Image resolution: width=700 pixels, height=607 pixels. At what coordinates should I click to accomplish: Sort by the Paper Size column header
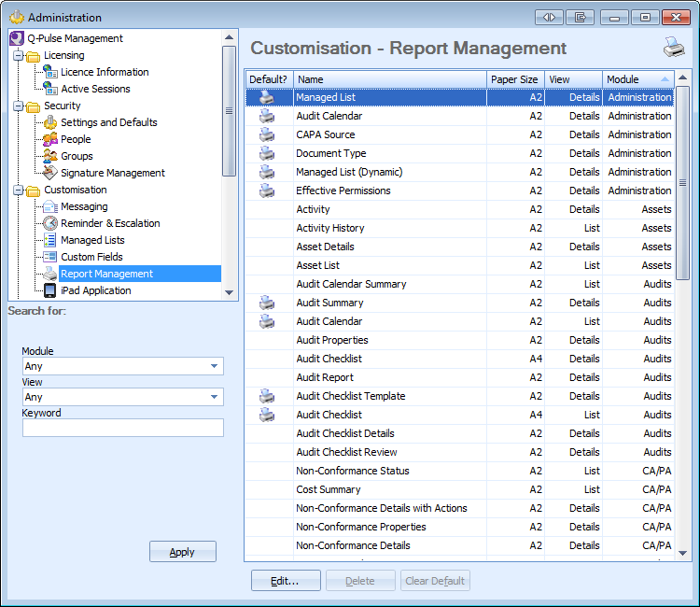515,79
